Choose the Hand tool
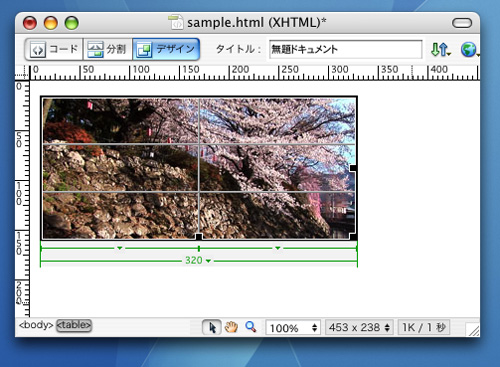 (x=231, y=327)
